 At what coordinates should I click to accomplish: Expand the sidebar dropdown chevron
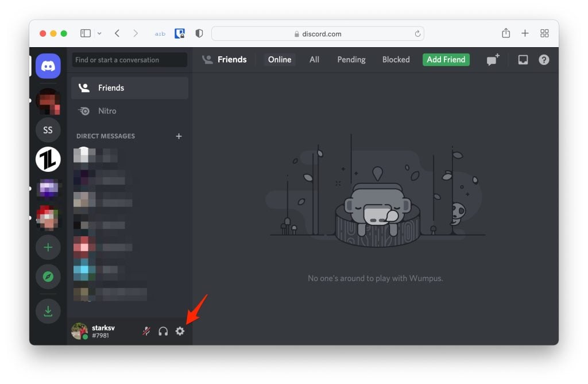click(x=99, y=33)
